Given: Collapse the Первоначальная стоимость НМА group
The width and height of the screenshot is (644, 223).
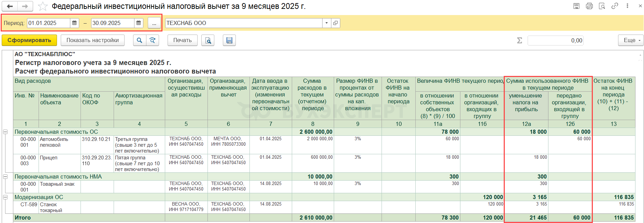Looking at the screenshot, I should pyautogui.click(x=5, y=177).
